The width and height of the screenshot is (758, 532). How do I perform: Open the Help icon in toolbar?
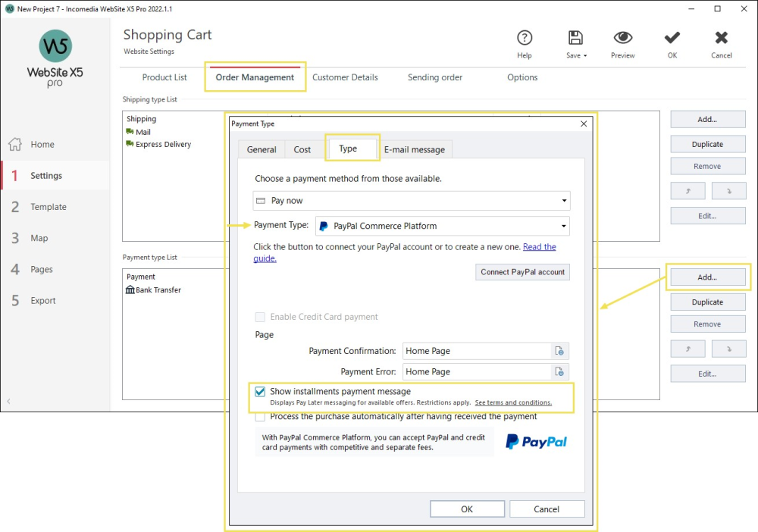click(x=524, y=39)
